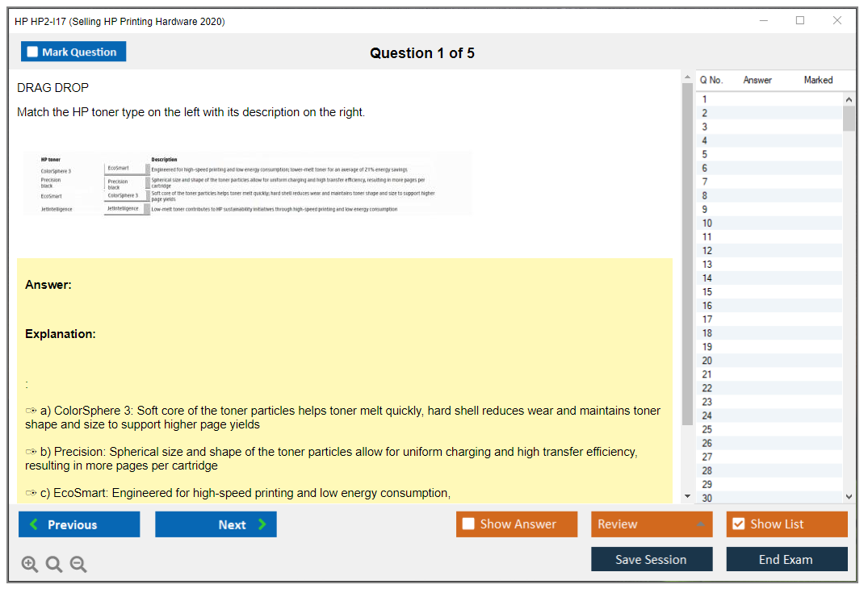Click the reset zoom magnifier icon
Viewport: 868px width, 593px height.
tap(54, 565)
